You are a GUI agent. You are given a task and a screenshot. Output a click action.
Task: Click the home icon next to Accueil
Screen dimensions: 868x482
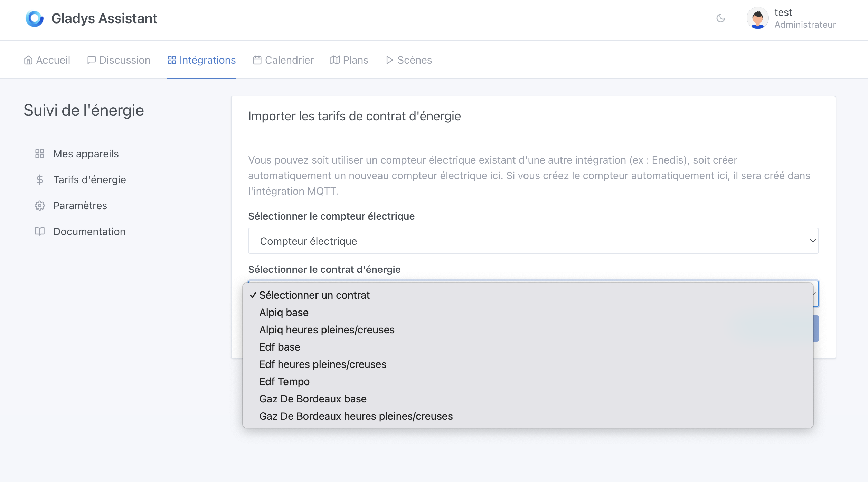pyautogui.click(x=28, y=60)
